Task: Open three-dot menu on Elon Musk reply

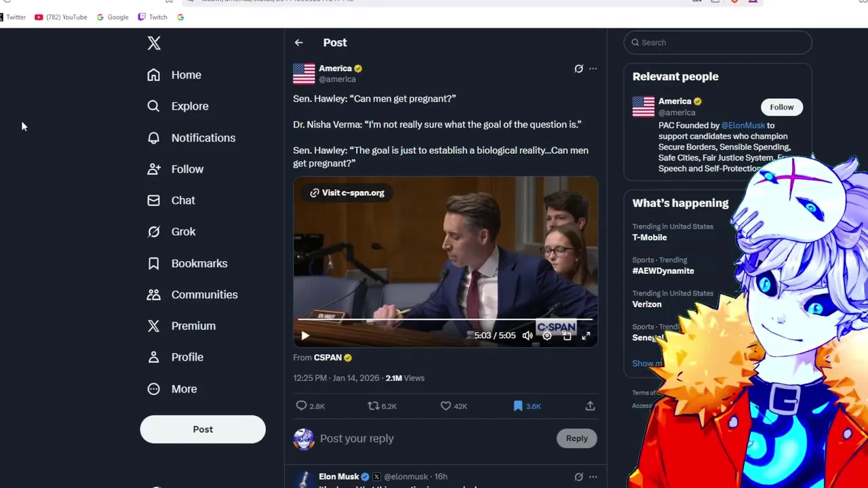Action: click(x=593, y=476)
